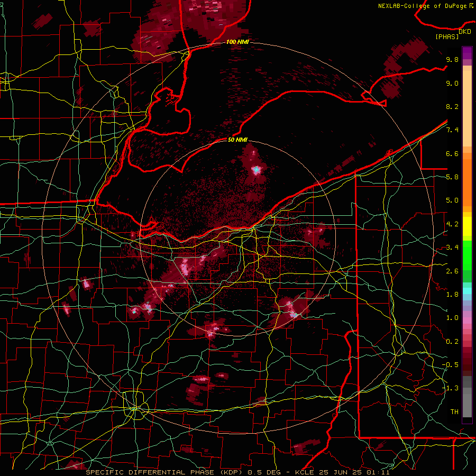
Task: Click the 8.2 value on color scale
Action: [x=452, y=106]
